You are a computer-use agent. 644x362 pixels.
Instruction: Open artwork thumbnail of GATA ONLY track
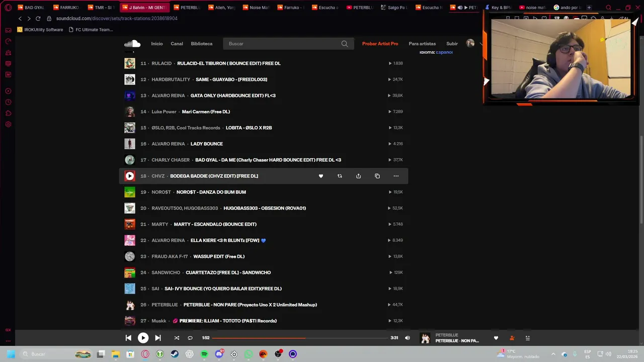pos(130,96)
